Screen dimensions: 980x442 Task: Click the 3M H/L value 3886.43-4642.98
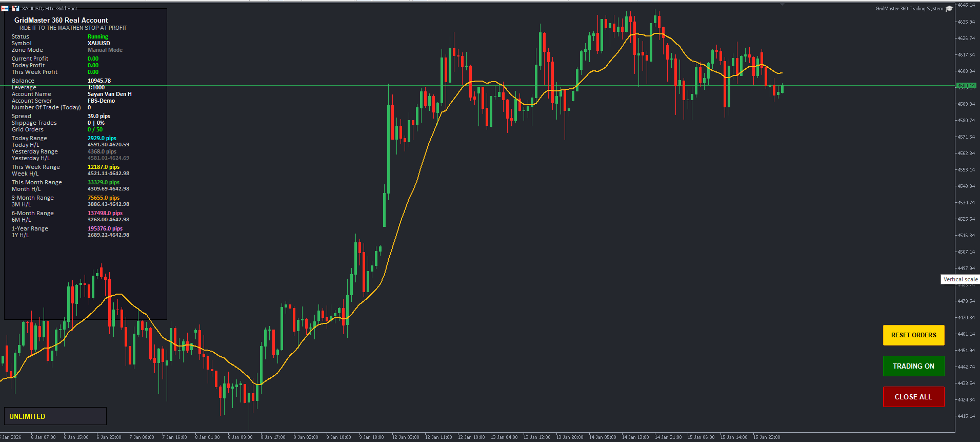108,204
